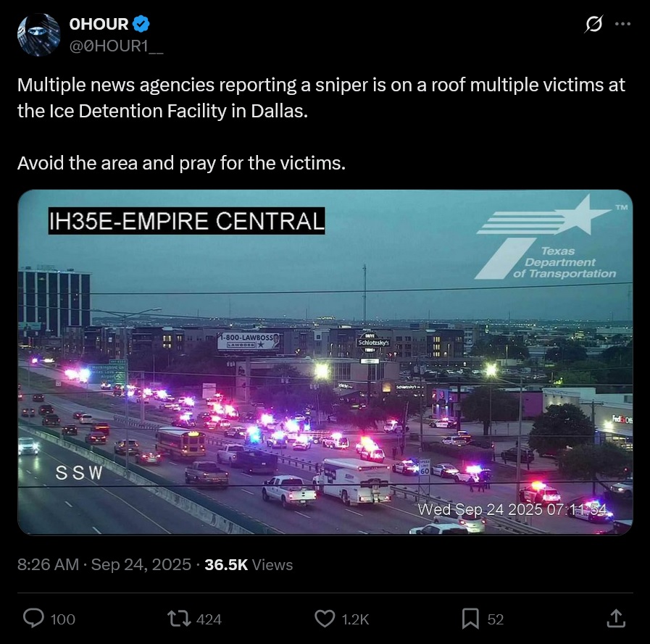Open the traffic camera image
Image resolution: width=650 pixels, height=644 pixels.
click(325, 362)
